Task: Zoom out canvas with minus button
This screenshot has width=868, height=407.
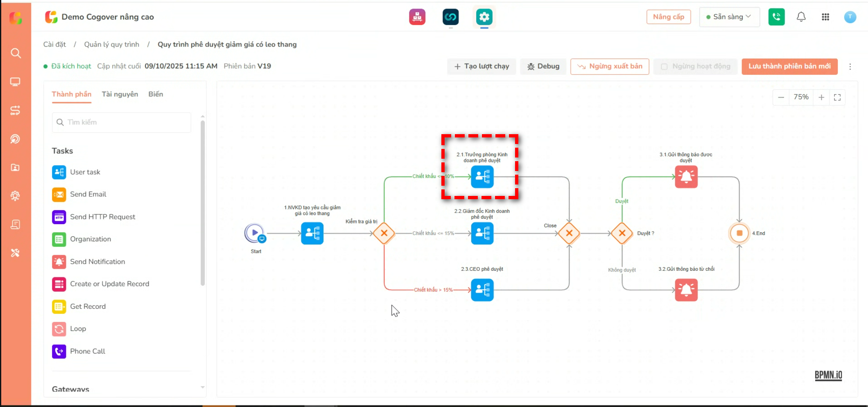Action: (x=781, y=97)
